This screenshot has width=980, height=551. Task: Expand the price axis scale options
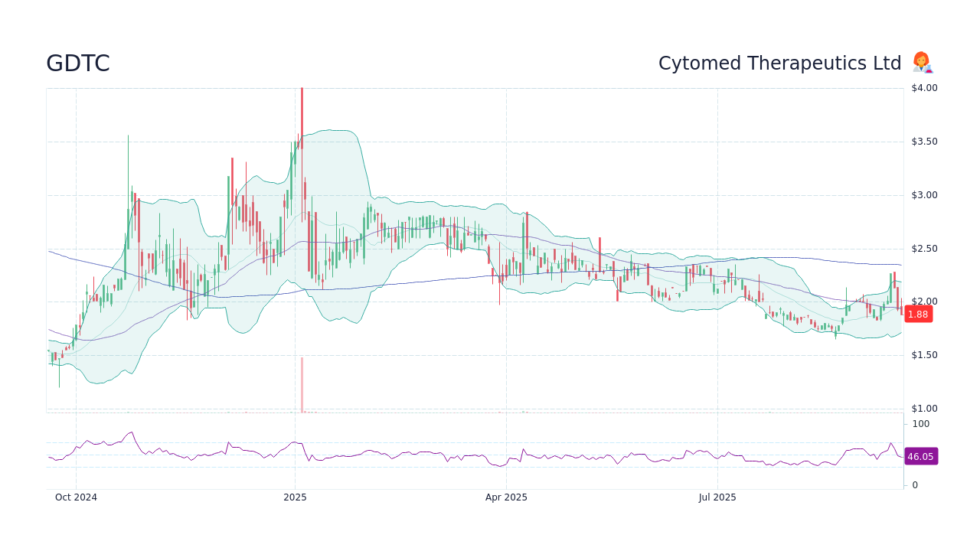924,248
